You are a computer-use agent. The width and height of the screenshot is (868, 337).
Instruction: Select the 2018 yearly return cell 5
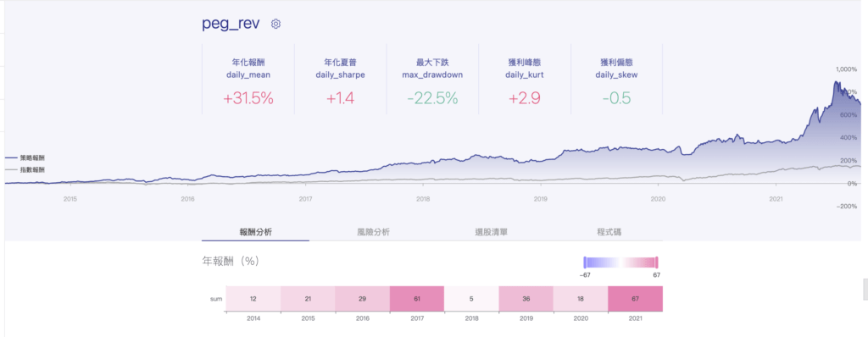[x=471, y=299]
